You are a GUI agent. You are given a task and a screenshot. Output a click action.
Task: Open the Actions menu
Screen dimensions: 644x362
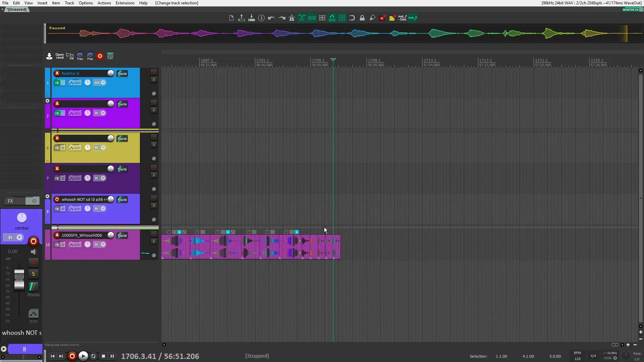click(x=104, y=3)
